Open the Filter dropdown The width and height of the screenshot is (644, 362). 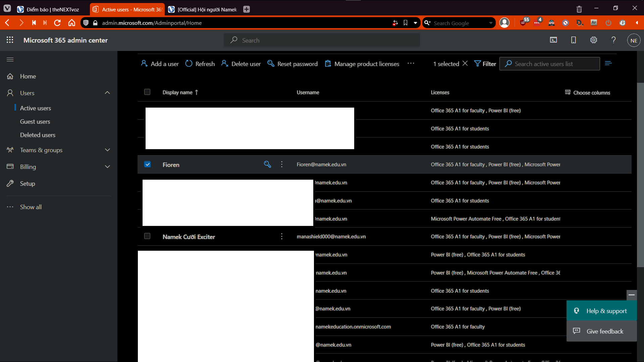point(485,64)
